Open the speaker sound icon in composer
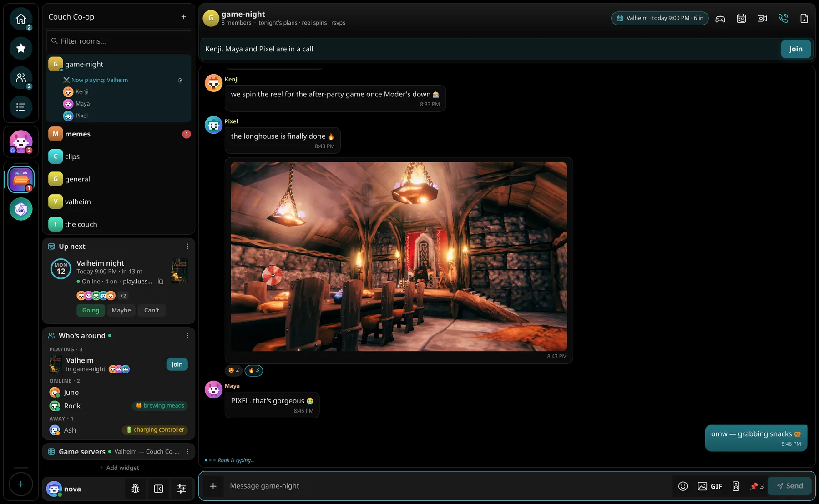The width and height of the screenshot is (819, 504). click(736, 486)
